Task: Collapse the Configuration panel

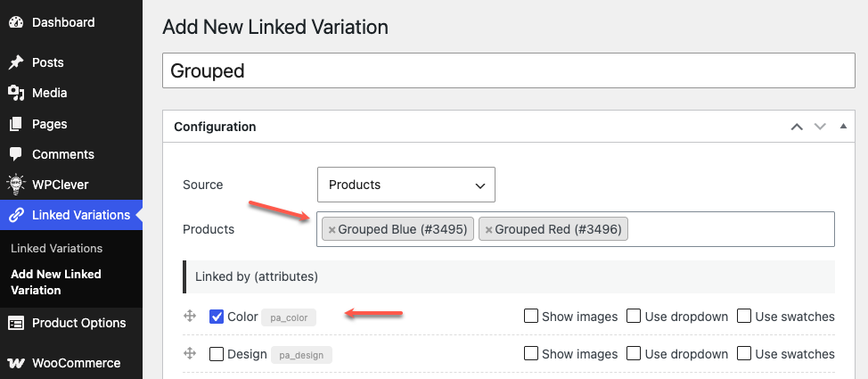Action: pos(843,127)
